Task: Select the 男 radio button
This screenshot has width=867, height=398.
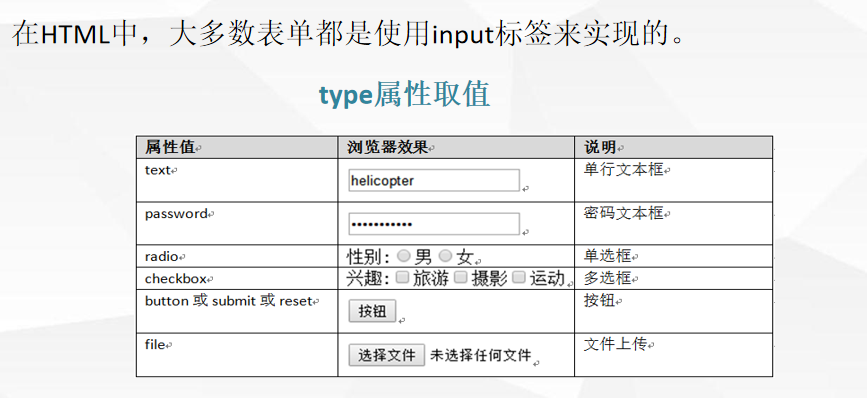Action: 404,256
